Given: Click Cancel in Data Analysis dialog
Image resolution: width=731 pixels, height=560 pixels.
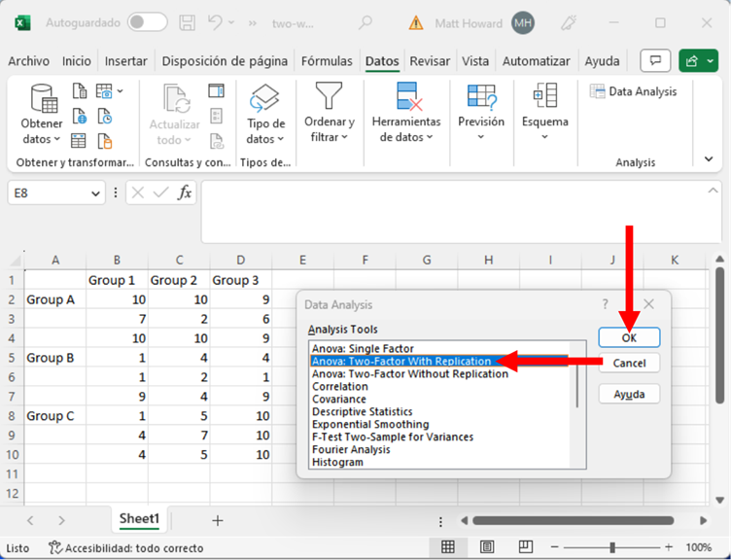Looking at the screenshot, I should point(629,363).
